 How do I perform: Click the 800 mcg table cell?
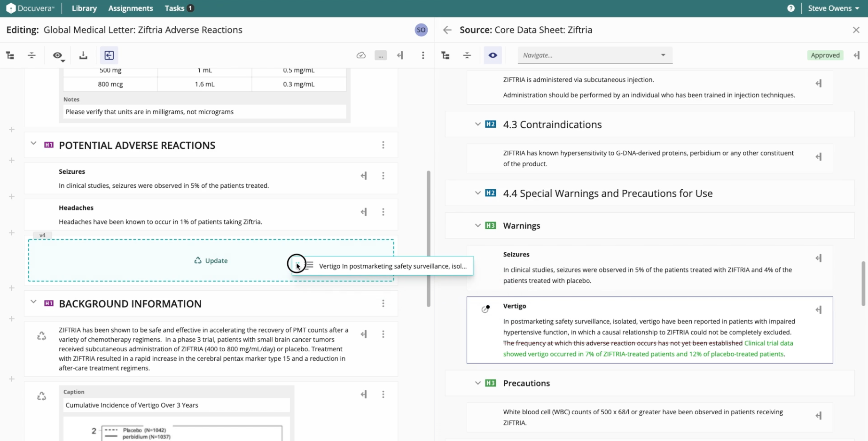[110, 84]
